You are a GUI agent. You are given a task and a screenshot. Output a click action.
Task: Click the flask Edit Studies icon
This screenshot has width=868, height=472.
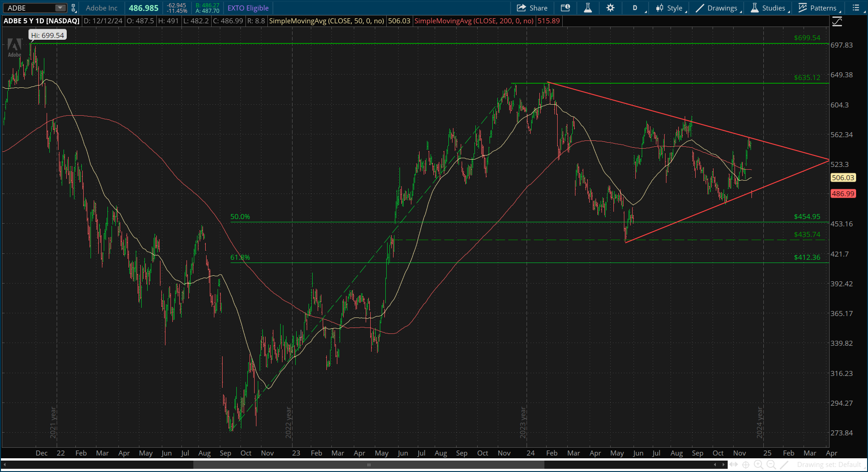pyautogui.click(x=588, y=8)
